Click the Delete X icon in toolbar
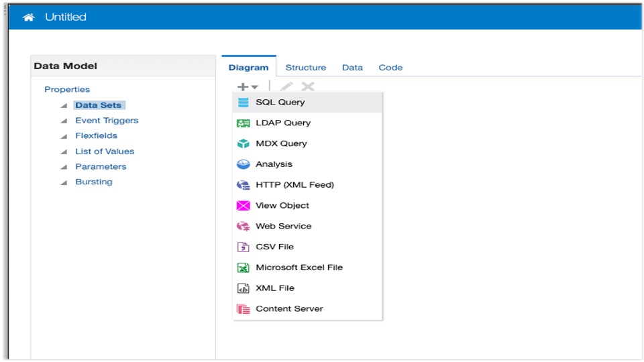Viewport: 644px width, 362px height. point(308,86)
